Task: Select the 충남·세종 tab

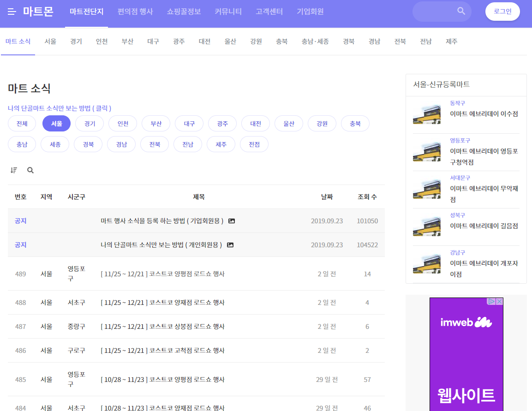Action: pos(315,41)
